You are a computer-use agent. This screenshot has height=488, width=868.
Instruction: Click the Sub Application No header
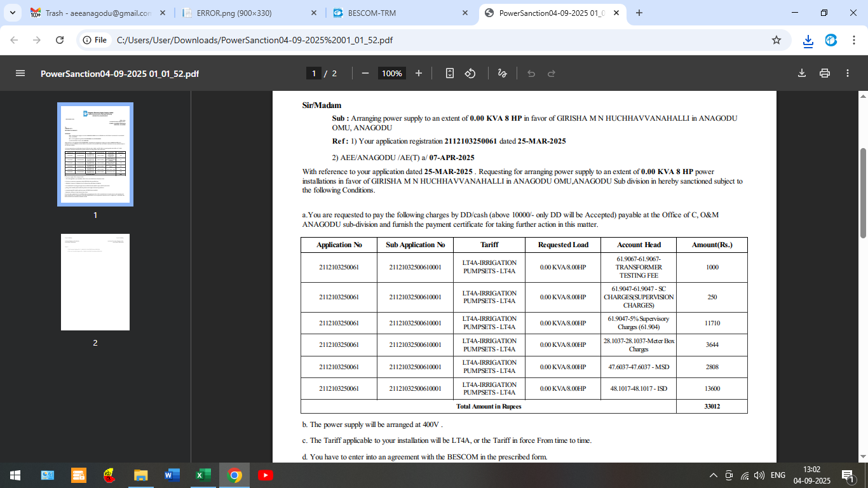click(416, 245)
